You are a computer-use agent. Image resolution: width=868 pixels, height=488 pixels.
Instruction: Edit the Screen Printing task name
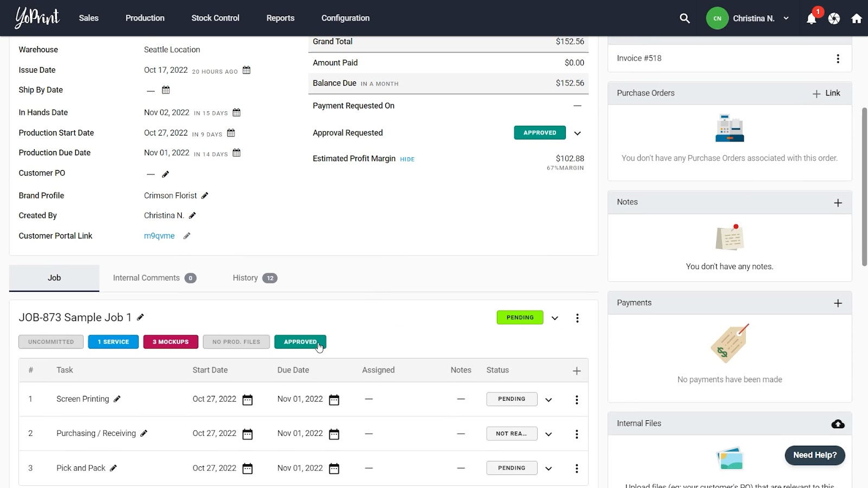(x=117, y=399)
